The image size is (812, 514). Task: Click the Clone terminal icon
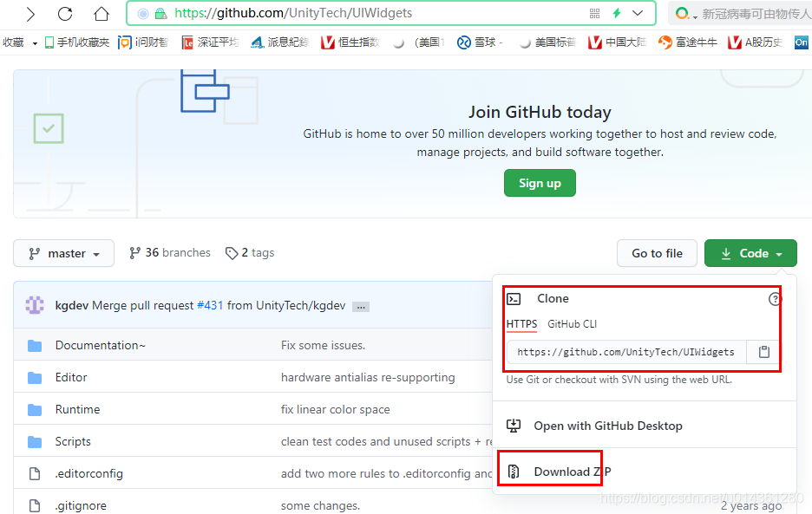click(514, 299)
